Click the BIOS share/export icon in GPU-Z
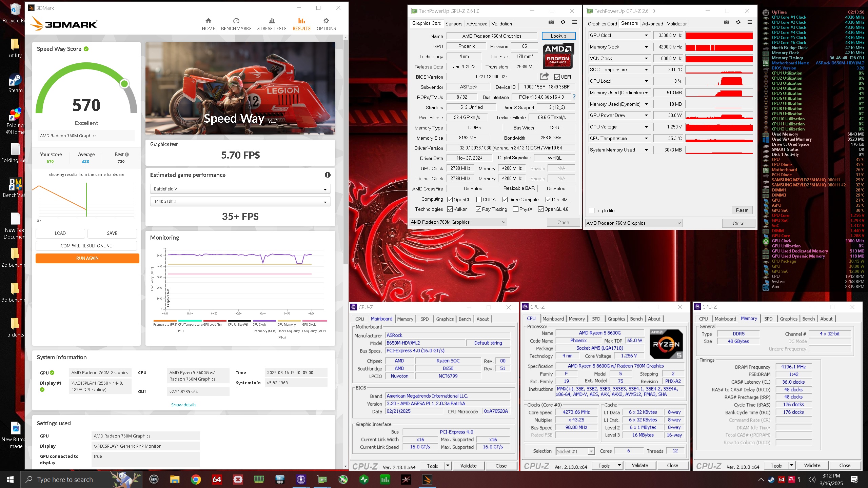 click(544, 77)
